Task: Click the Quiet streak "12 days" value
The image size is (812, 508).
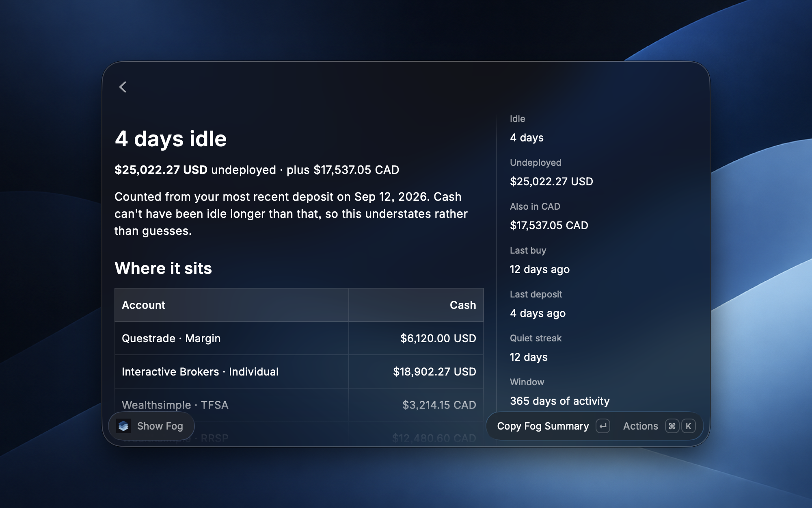Action: (x=529, y=357)
